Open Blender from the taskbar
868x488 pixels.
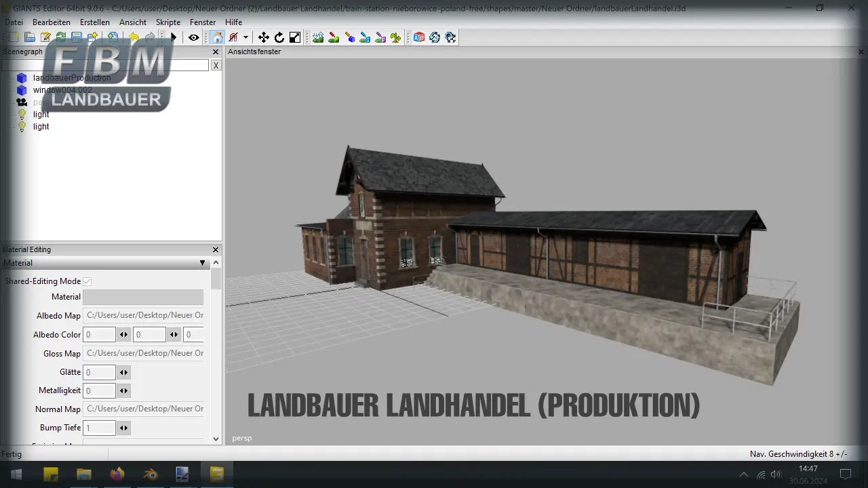tap(151, 474)
